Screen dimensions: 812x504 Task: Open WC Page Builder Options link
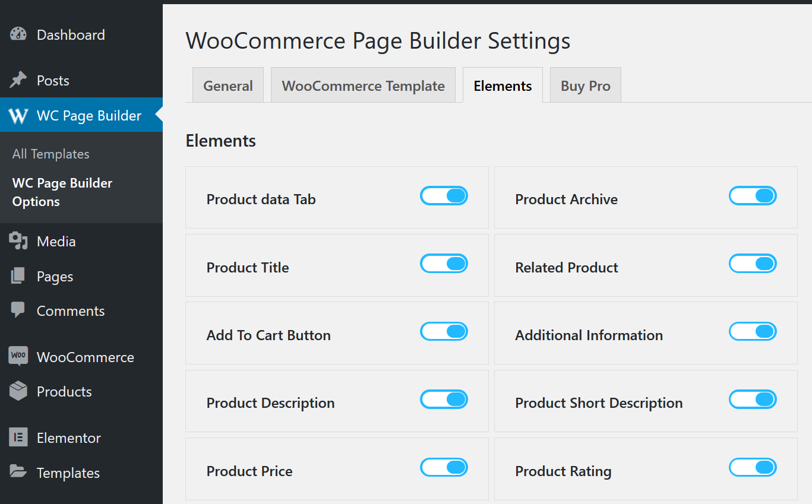point(62,192)
